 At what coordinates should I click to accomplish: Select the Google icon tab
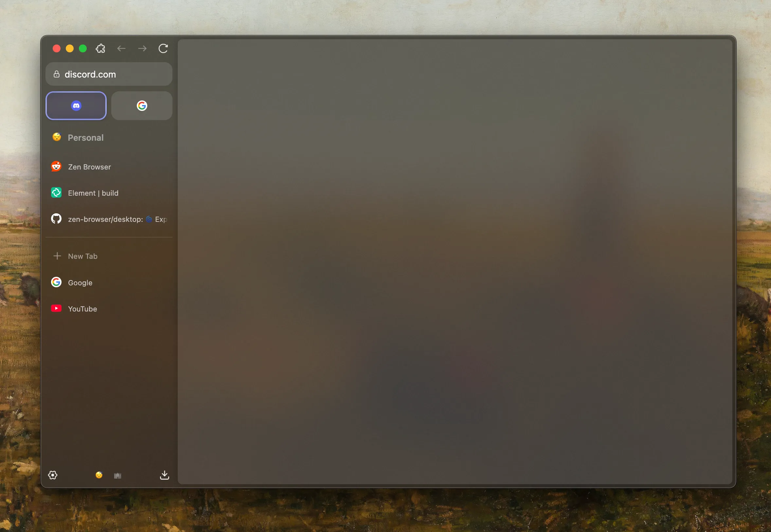[142, 105]
